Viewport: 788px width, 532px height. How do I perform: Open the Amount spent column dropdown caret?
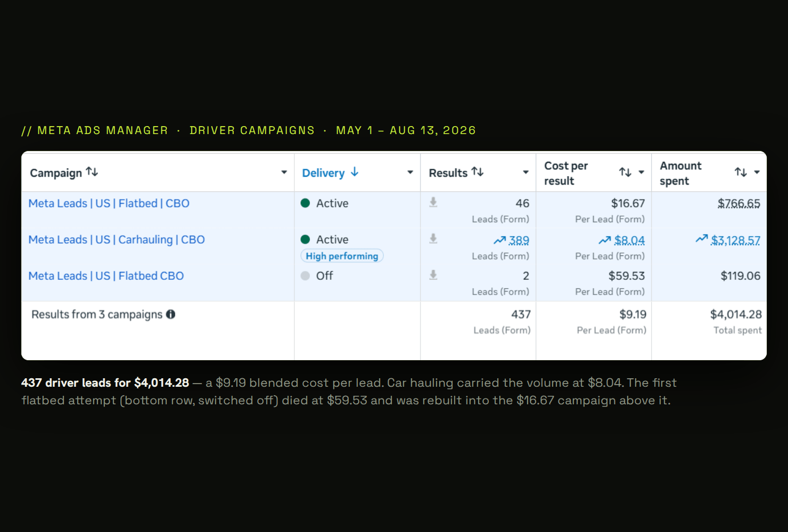(x=757, y=172)
